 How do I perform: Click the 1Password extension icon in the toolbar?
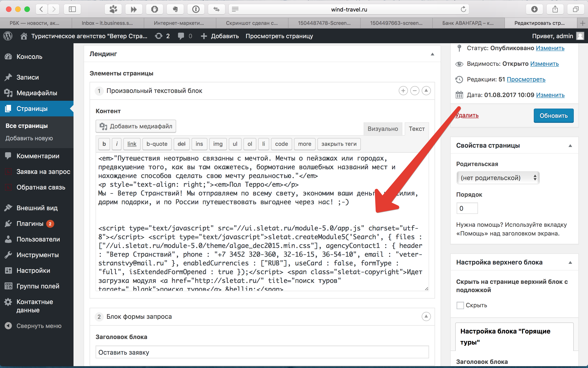pos(196,9)
